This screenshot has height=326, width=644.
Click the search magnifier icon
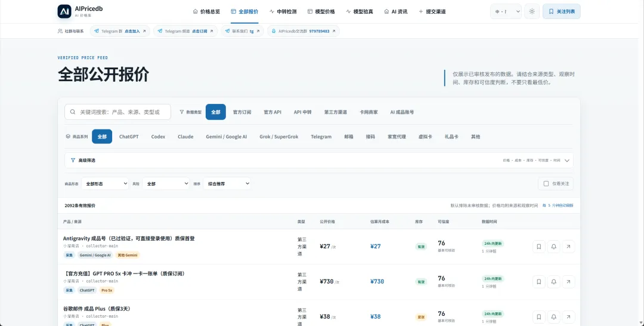[73, 112]
